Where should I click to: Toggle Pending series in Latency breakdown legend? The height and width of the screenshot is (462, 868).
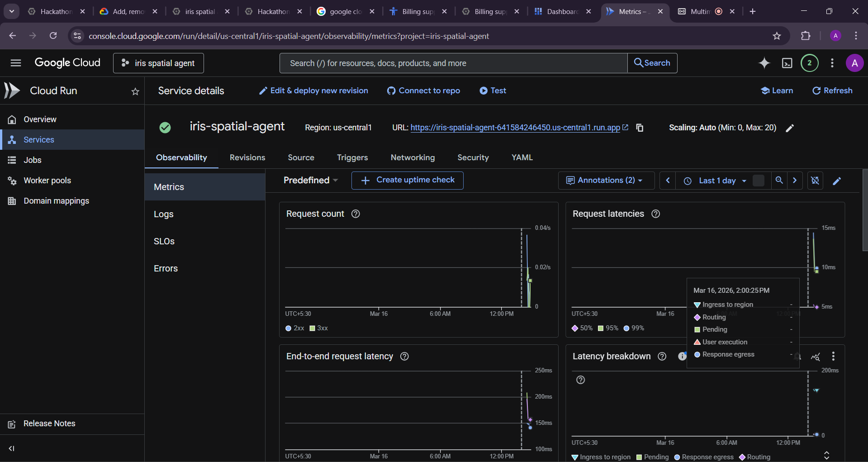coord(652,457)
